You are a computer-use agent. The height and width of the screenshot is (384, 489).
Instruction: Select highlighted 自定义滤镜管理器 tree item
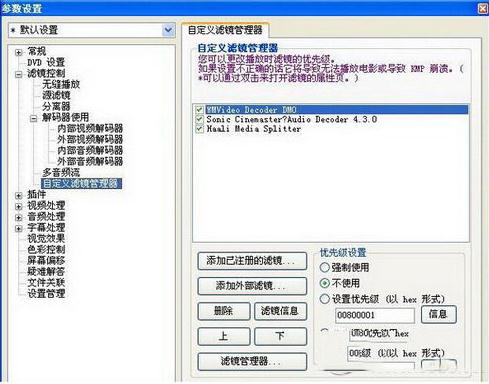pos(81,183)
